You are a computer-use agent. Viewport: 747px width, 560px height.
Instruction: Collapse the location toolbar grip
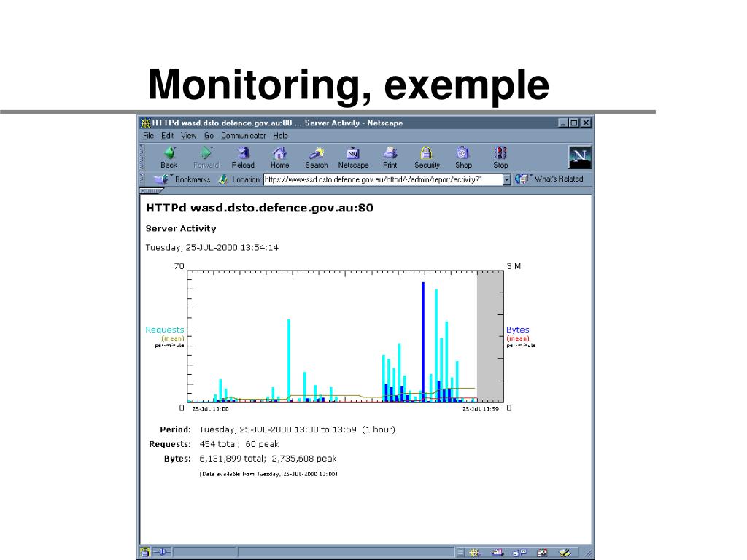click(142, 179)
